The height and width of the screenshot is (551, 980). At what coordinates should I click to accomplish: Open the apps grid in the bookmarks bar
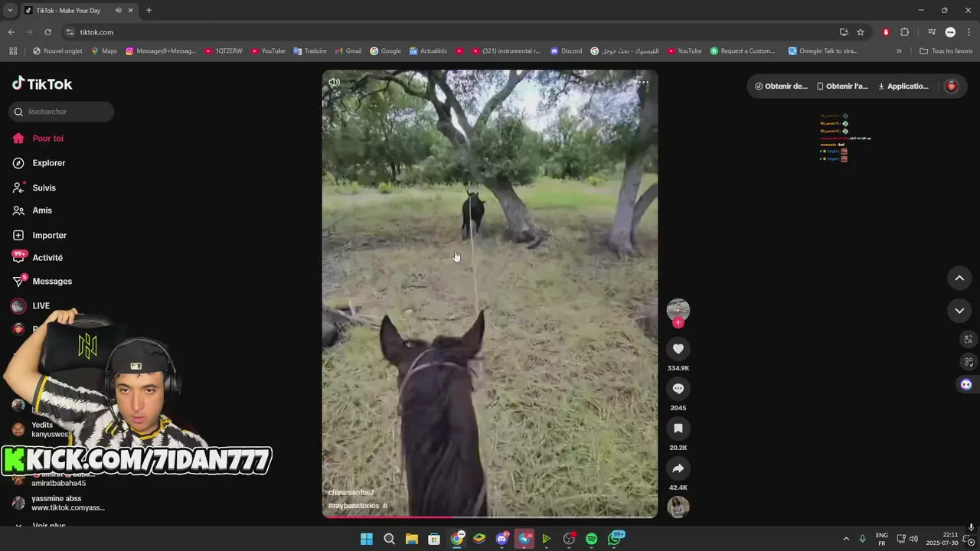tap(13, 51)
